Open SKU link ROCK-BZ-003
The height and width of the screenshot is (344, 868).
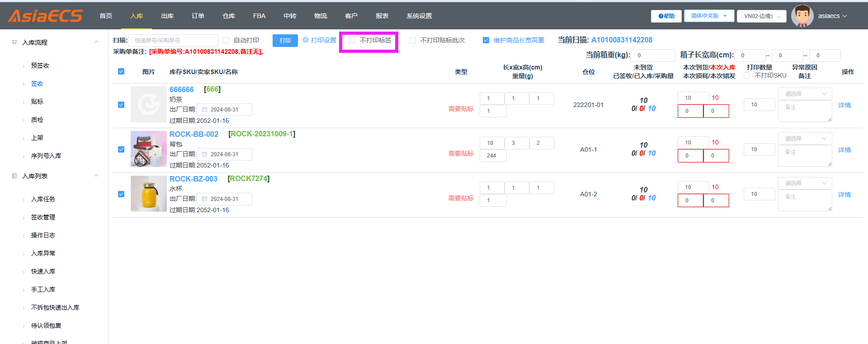click(193, 179)
